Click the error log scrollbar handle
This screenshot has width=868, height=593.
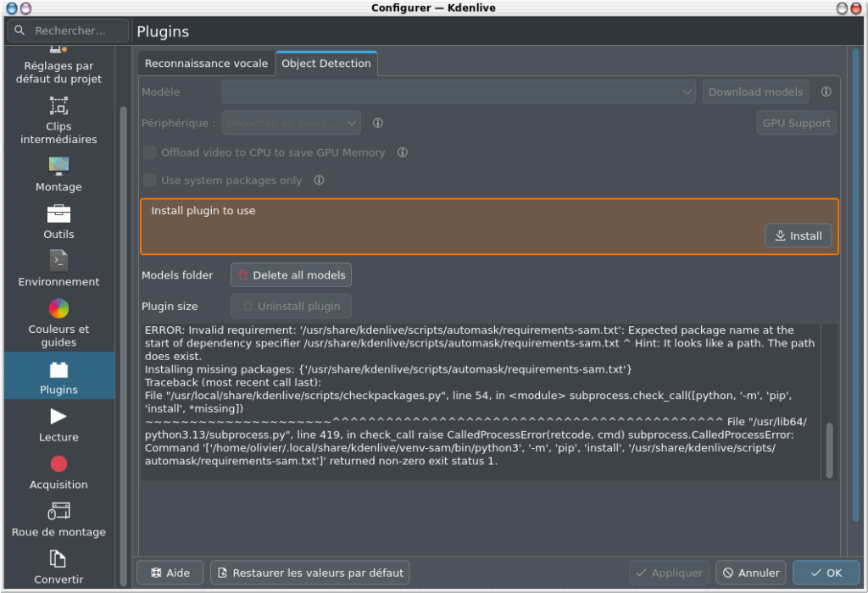pyautogui.click(x=829, y=451)
